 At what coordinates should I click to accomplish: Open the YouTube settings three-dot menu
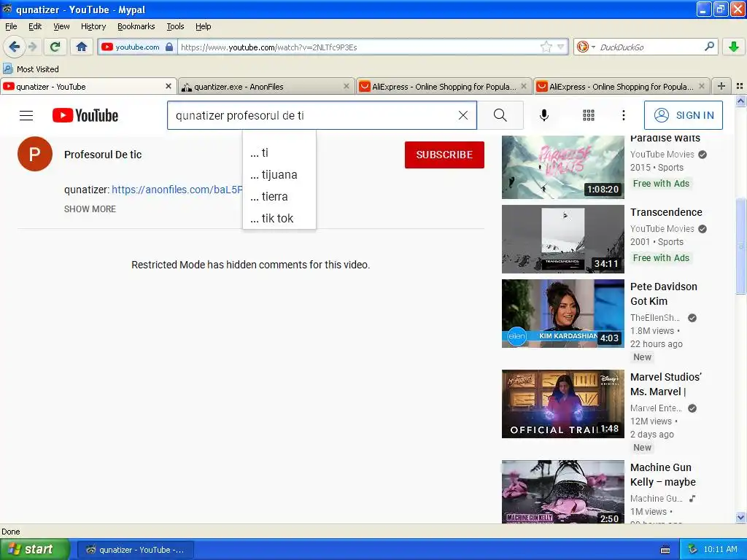pyautogui.click(x=623, y=115)
